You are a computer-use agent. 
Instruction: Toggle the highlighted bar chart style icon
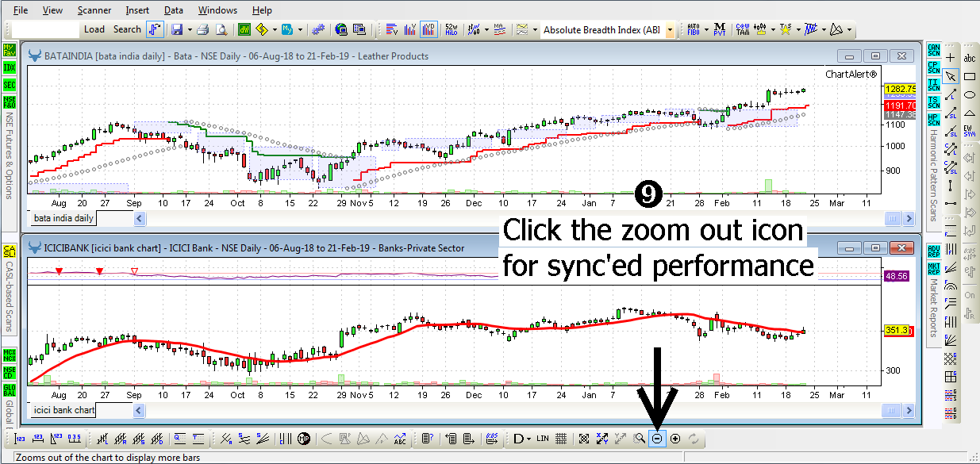430,29
